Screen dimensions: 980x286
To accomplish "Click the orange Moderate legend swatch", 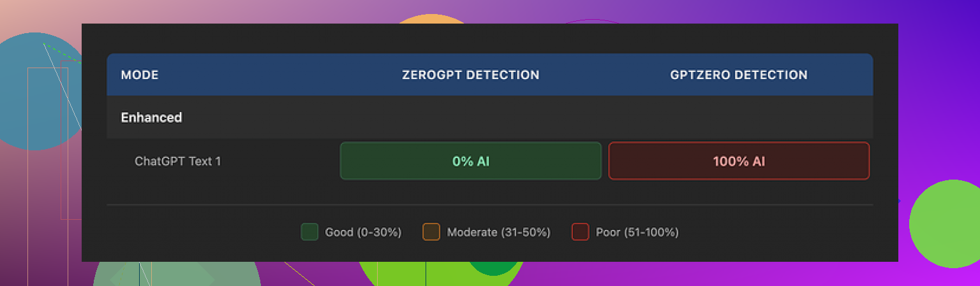I will click(431, 232).
